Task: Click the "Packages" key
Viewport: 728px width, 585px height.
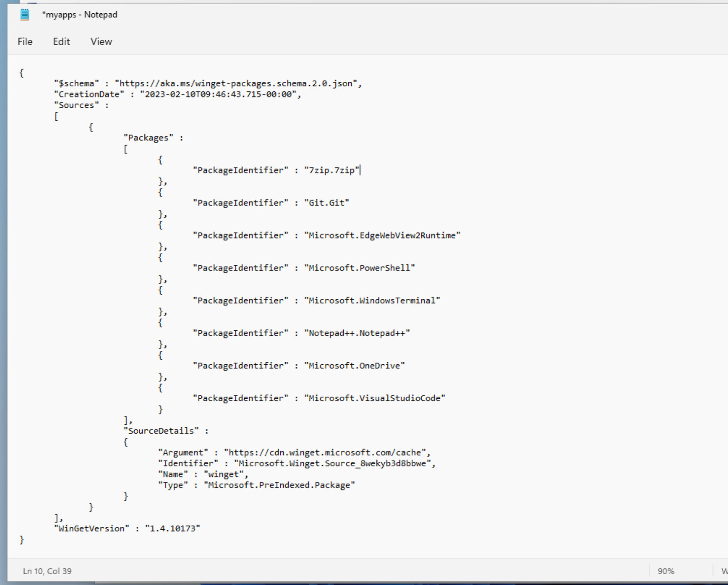Action: (148, 138)
